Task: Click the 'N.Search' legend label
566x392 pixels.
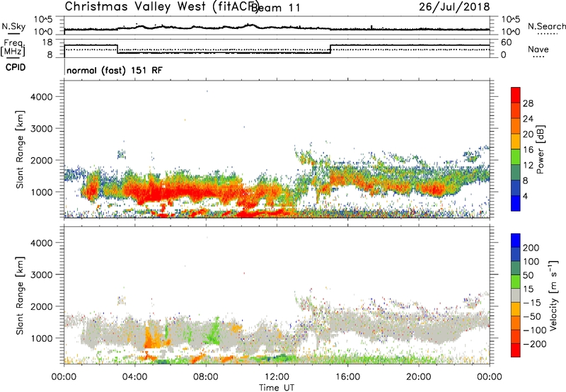Action: pos(546,26)
